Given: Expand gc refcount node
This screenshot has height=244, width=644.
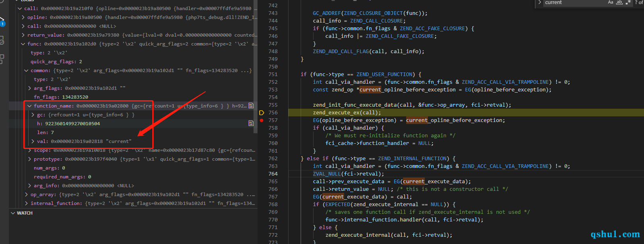Looking at the screenshot, I should [x=33, y=115].
